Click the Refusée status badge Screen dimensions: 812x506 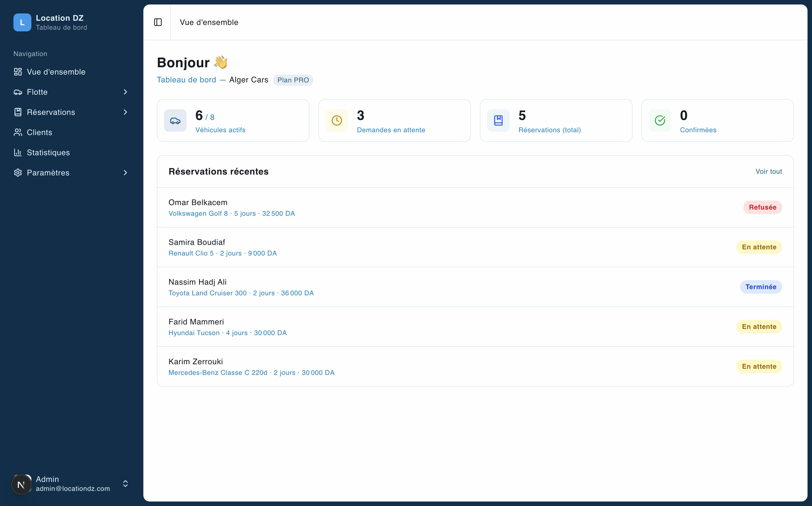(762, 207)
